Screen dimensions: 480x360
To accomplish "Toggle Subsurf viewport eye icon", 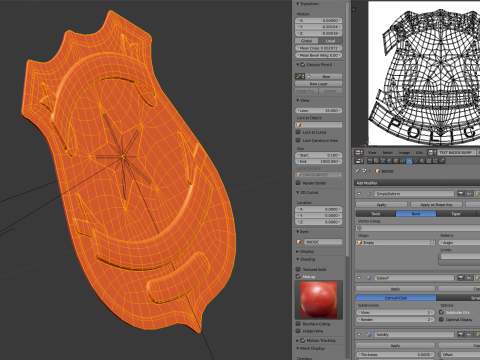I will [x=469, y=278].
